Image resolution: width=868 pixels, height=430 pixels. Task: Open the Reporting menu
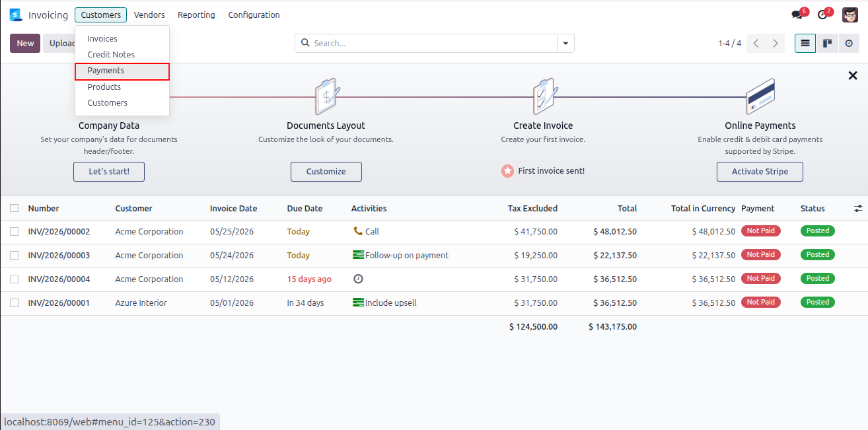point(196,15)
